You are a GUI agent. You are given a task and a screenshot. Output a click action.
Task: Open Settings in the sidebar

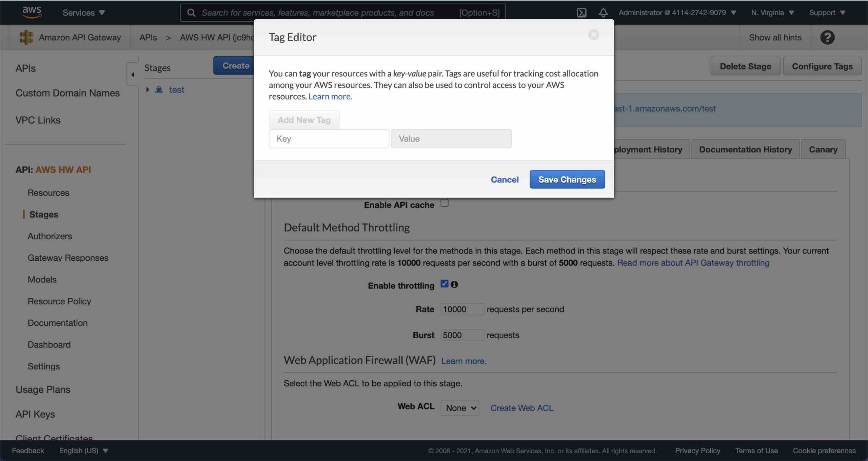point(44,366)
